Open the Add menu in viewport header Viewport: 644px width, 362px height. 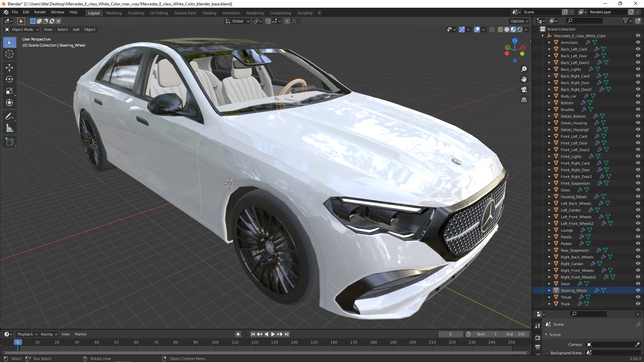tap(76, 29)
